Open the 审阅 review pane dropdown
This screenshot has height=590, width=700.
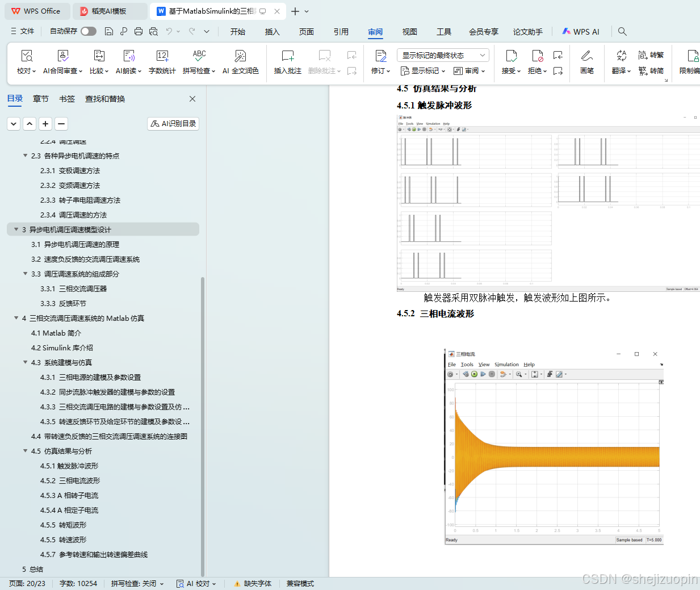pos(469,71)
